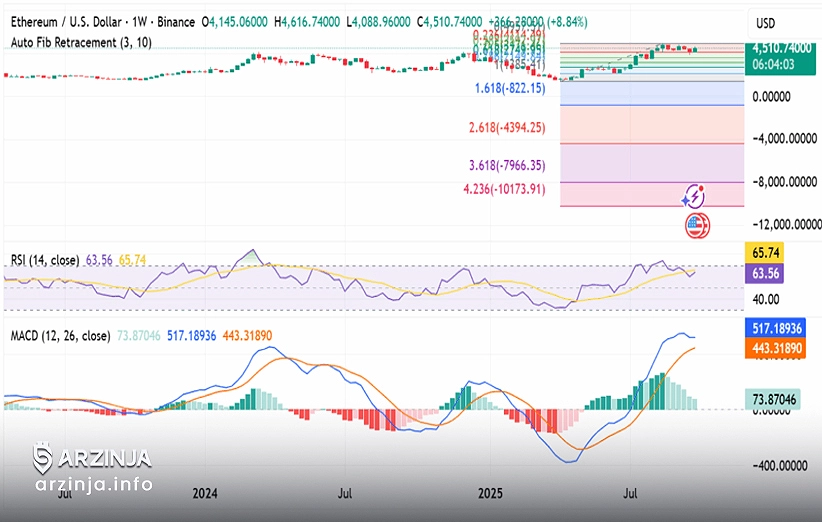
Task: Click the orange signal value tag 443.31890
Action: click(x=783, y=347)
